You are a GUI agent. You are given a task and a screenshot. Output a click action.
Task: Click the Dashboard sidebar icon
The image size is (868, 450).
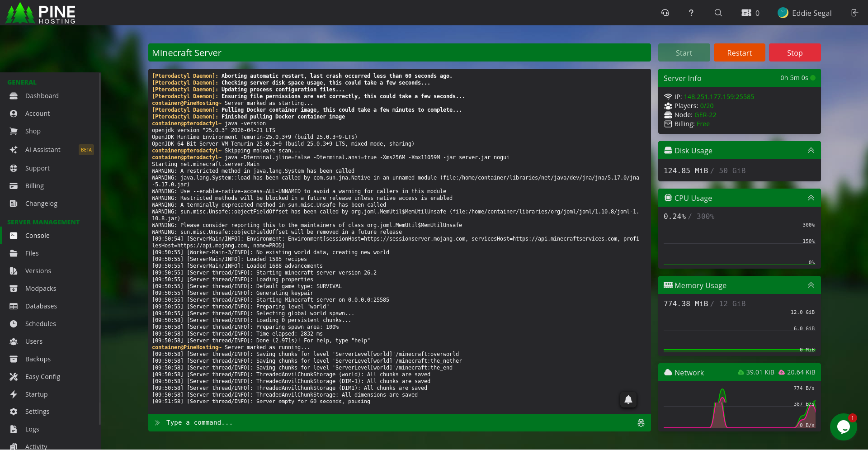pos(14,96)
